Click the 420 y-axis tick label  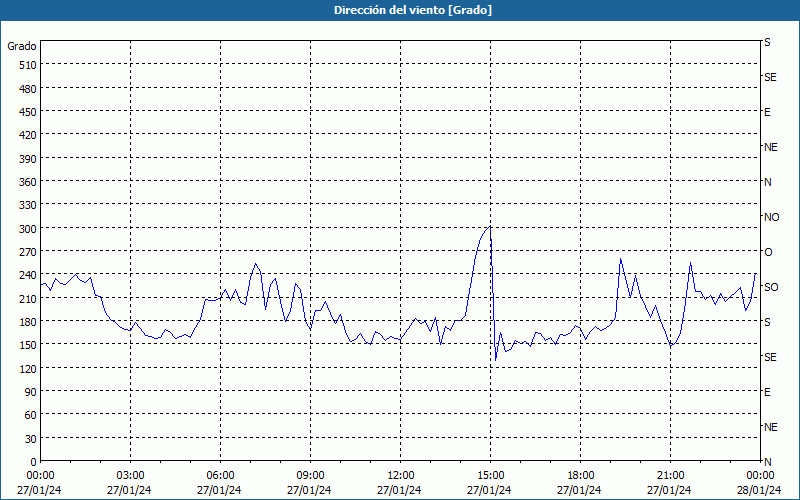point(28,135)
